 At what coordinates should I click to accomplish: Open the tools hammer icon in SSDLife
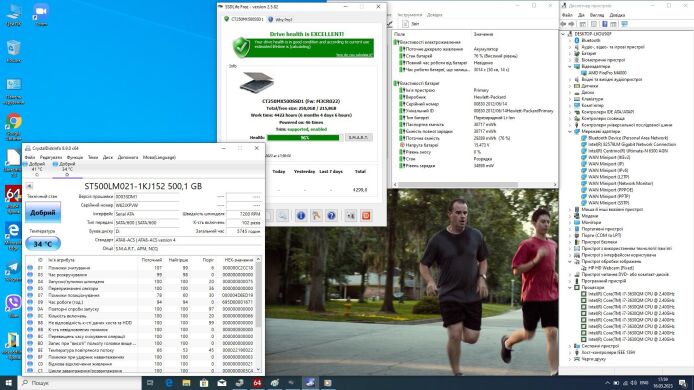point(316,216)
